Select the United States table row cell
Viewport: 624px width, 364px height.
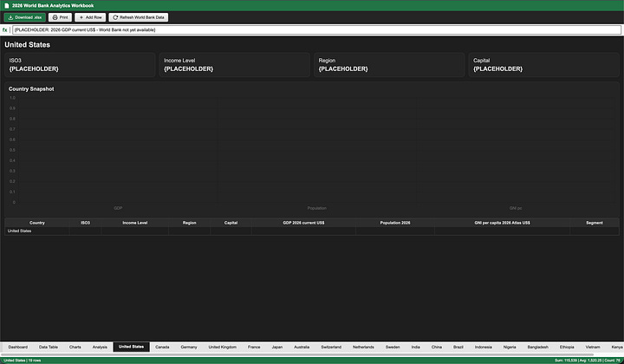tap(37, 231)
